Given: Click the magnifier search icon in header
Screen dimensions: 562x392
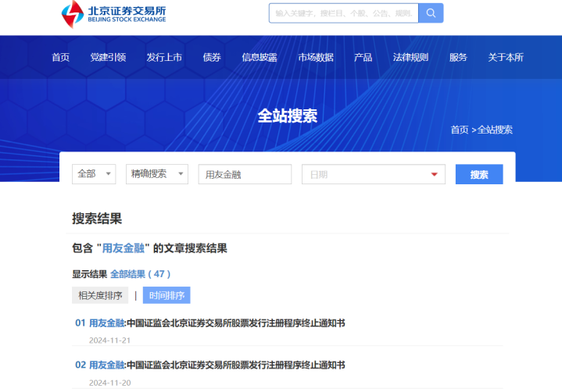Looking at the screenshot, I should (x=431, y=13).
